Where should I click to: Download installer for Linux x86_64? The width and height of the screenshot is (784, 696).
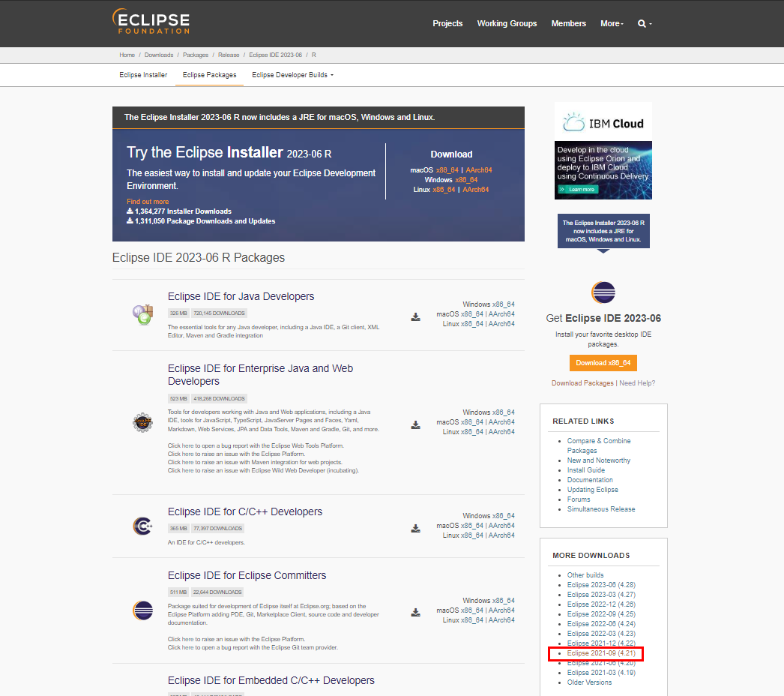[x=444, y=190]
